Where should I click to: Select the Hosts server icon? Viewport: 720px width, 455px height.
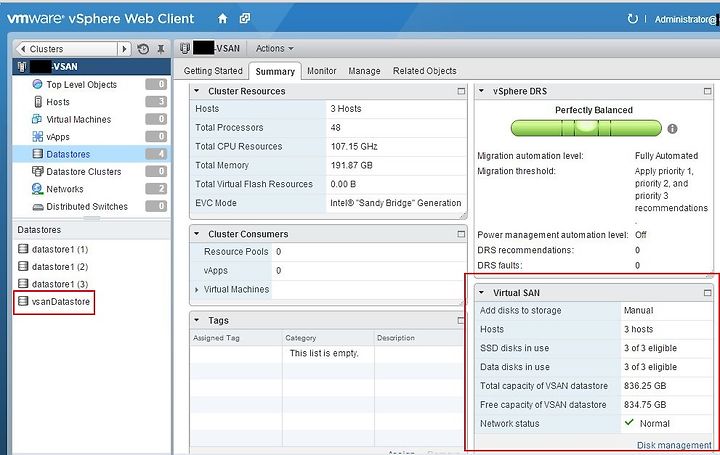point(38,101)
